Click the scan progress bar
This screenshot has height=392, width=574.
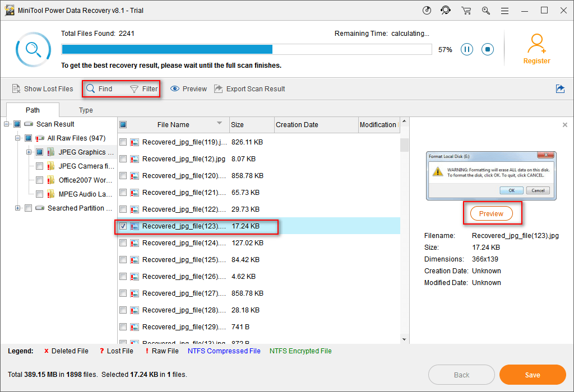coord(247,49)
